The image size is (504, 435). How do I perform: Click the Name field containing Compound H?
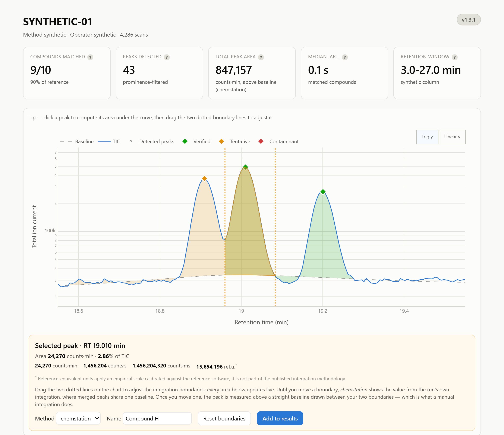[157, 418]
